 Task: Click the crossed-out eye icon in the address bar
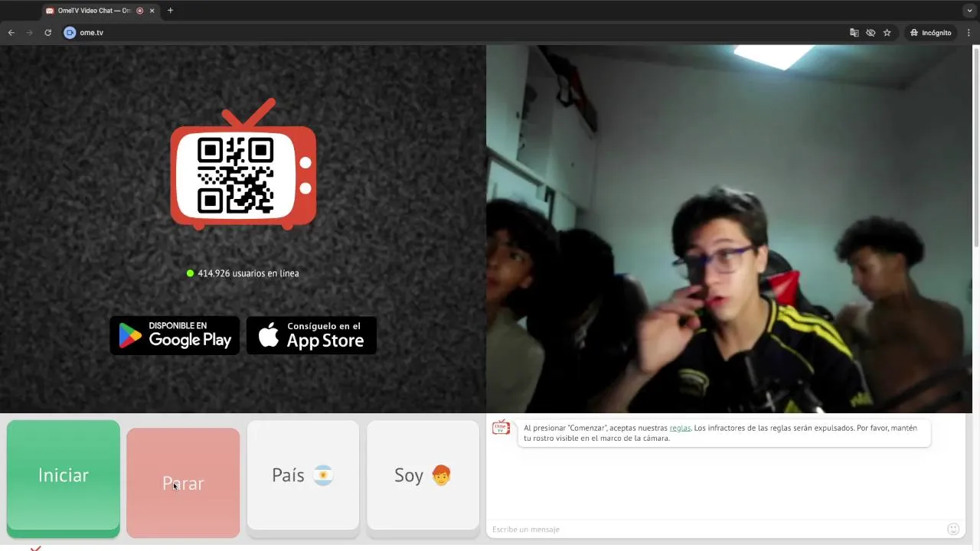point(871,33)
